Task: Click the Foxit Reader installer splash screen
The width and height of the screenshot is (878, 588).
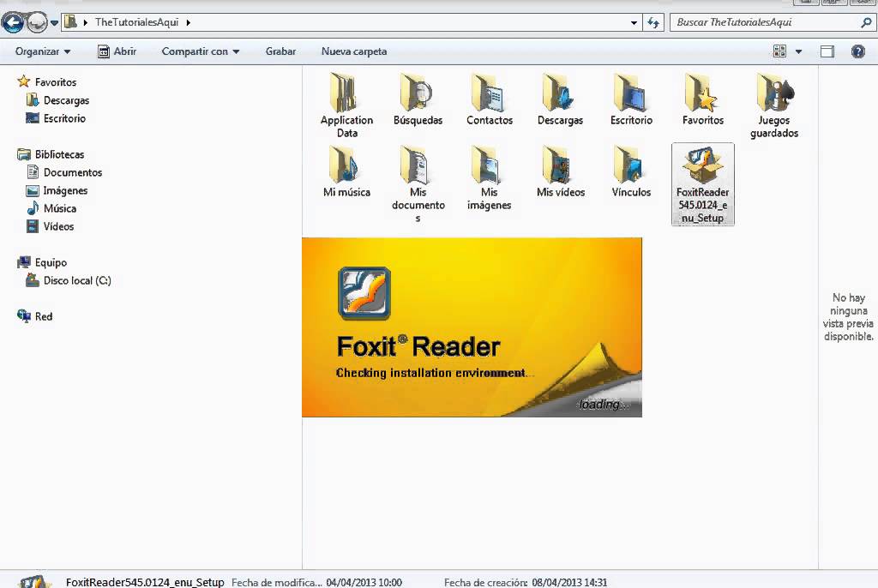Action: [472, 327]
